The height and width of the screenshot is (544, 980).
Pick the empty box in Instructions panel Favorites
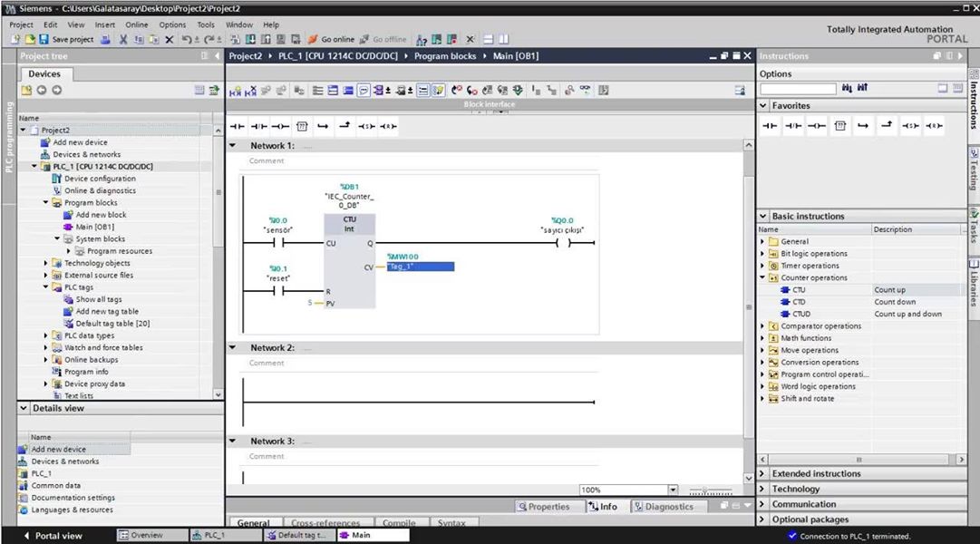click(840, 126)
